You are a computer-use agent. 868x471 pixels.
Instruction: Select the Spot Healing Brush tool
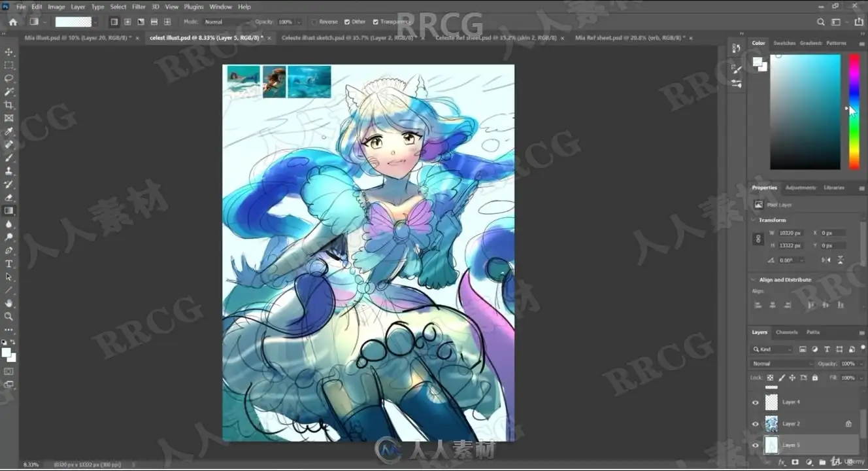8,145
